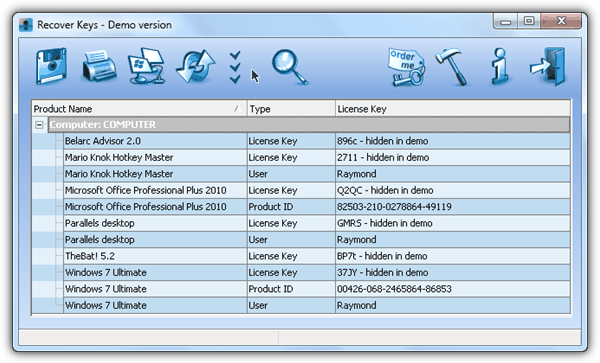Select the TheBat! 5.2 row
Image resolution: width=600 pixels, height=363 pixels.
point(316,256)
